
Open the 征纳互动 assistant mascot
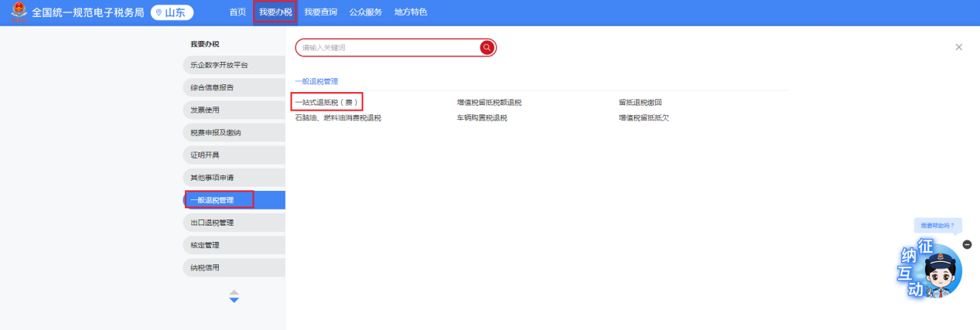pos(940,273)
